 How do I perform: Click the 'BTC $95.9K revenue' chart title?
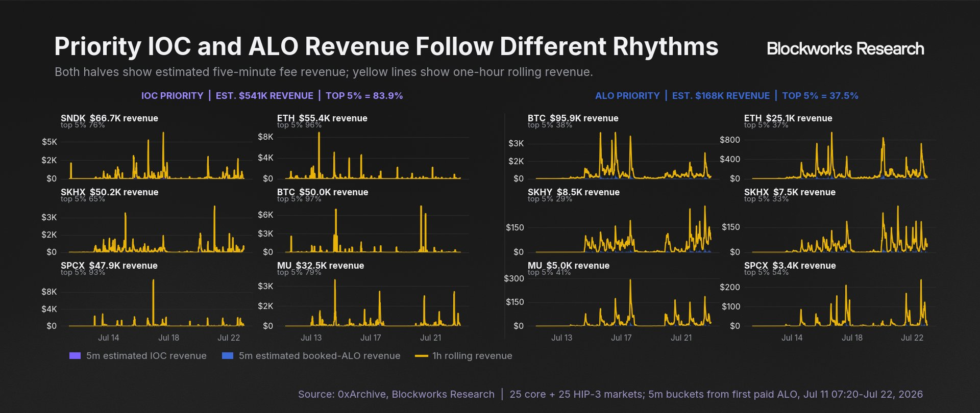click(573, 118)
